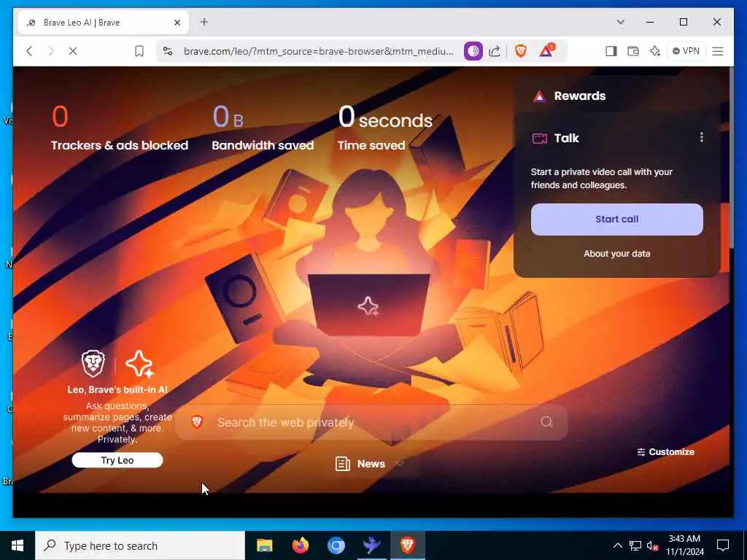Click Time saved stat
Viewport: 747px width, 560px height.
tap(385, 128)
